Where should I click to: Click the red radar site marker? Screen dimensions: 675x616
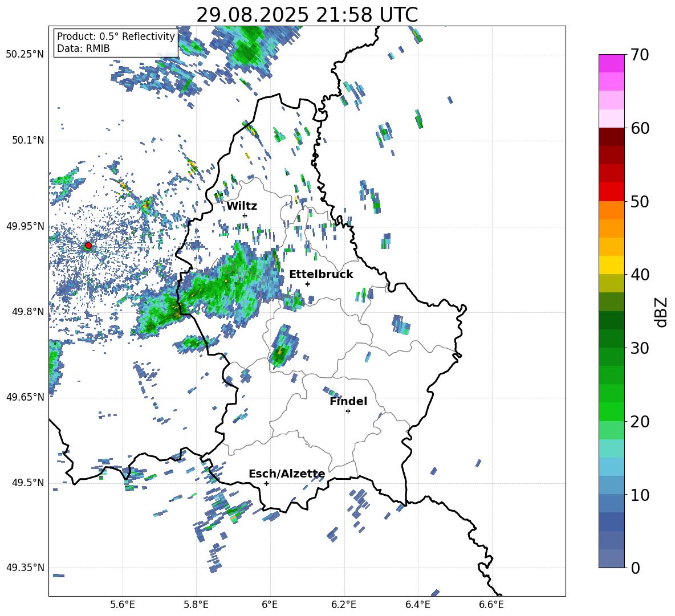[x=88, y=246]
